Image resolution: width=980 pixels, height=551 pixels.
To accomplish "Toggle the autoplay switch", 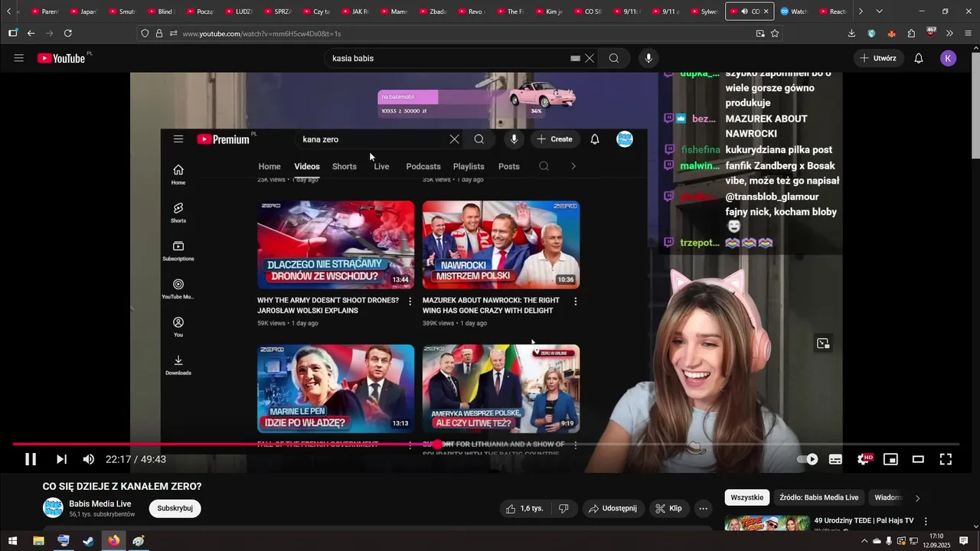I will 808,459.
